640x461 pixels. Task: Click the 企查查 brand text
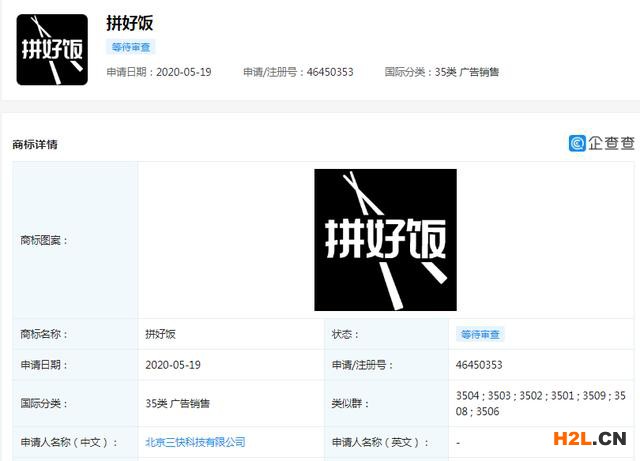pos(611,144)
